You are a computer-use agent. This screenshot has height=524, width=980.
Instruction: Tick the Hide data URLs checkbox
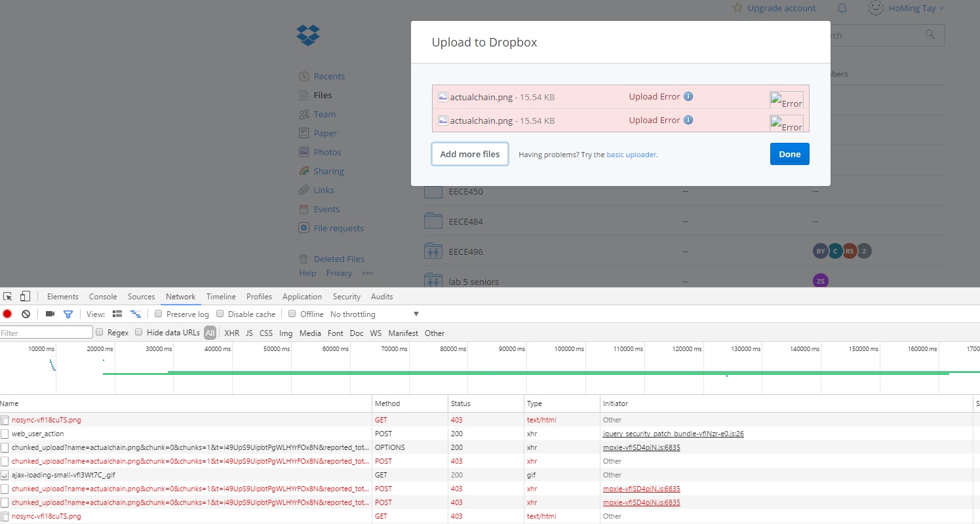click(x=139, y=332)
